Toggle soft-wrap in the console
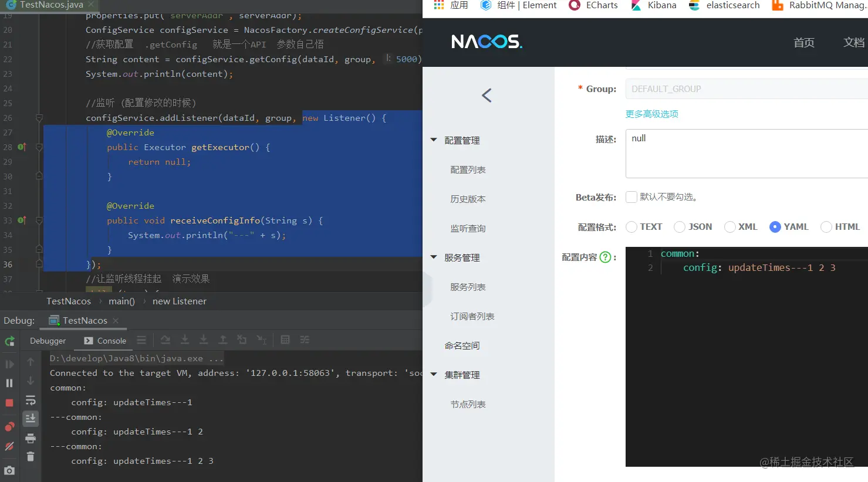The width and height of the screenshot is (868, 482). coord(31,400)
